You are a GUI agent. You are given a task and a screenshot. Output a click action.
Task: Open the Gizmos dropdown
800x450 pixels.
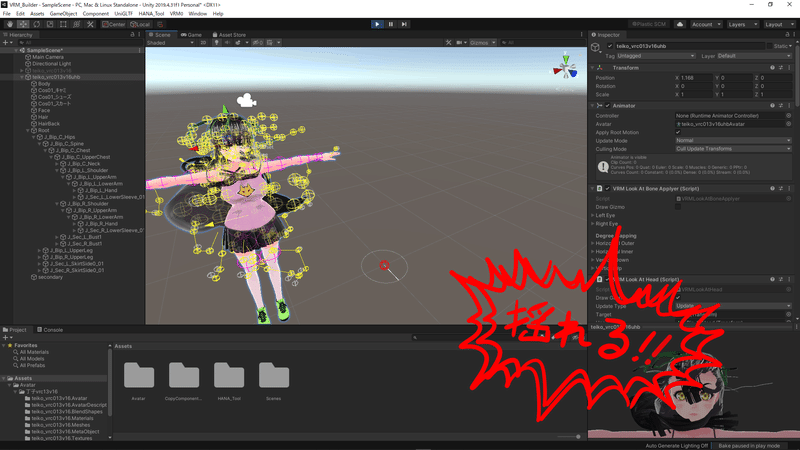coord(482,42)
